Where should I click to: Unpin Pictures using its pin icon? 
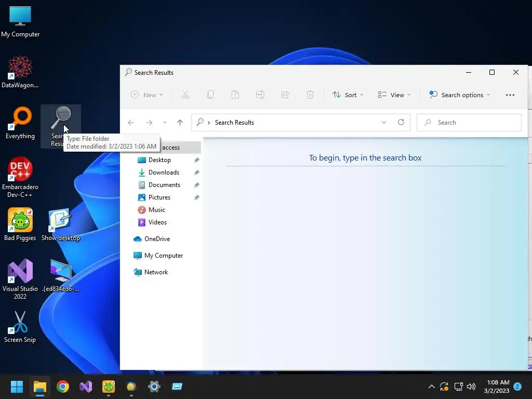click(196, 197)
